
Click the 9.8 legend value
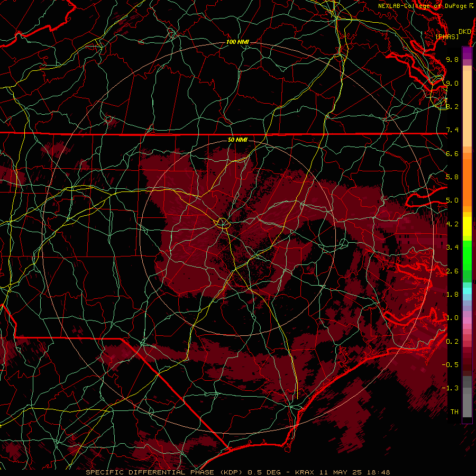pyautogui.click(x=452, y=59)
